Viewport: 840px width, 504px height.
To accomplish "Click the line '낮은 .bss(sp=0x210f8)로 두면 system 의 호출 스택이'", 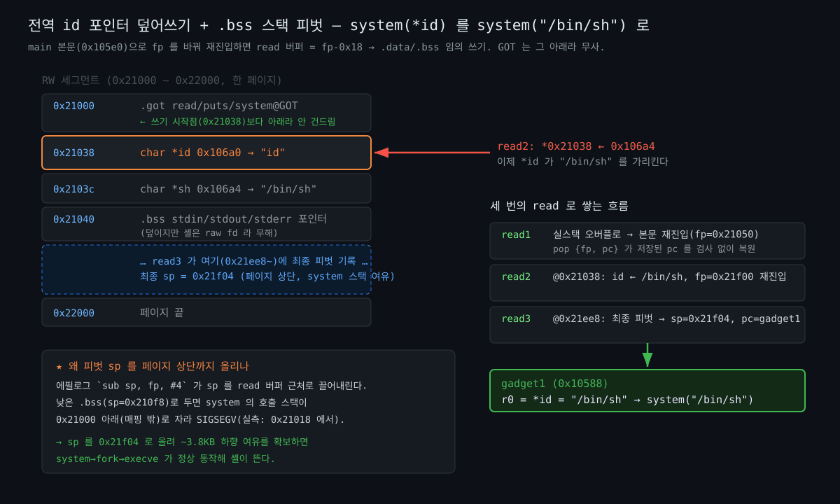I will click(x=182, y=402).
